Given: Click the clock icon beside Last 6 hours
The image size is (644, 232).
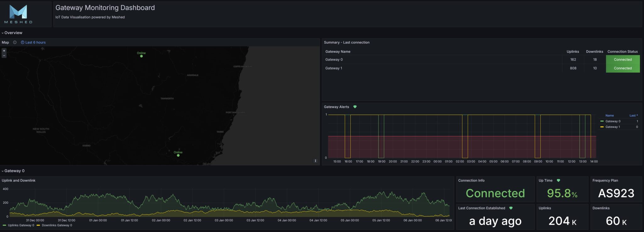Looking at the screenshot, I should pyautogui.click(x=23, y=42).
